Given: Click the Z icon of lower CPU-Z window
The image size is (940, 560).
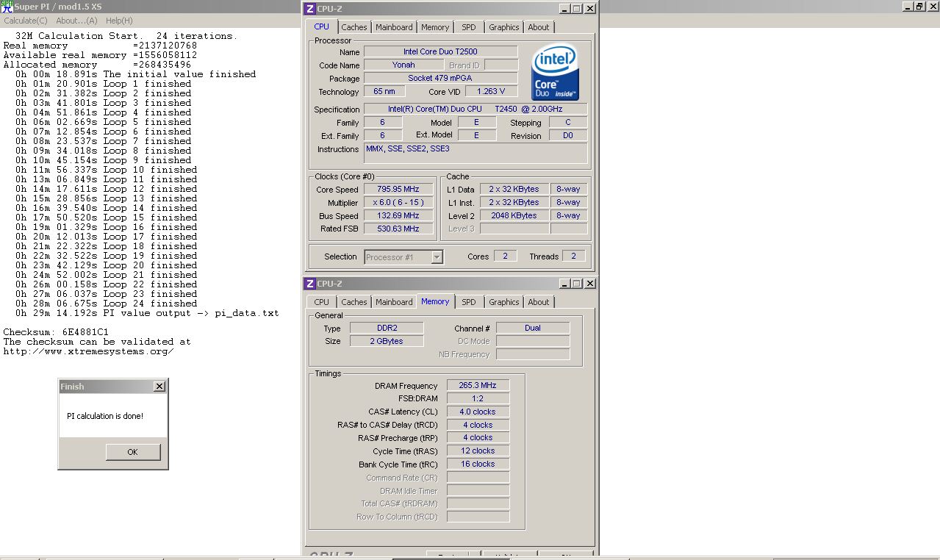Looking at the screenshot, I should pyautogui.click(x=310, y=284).
